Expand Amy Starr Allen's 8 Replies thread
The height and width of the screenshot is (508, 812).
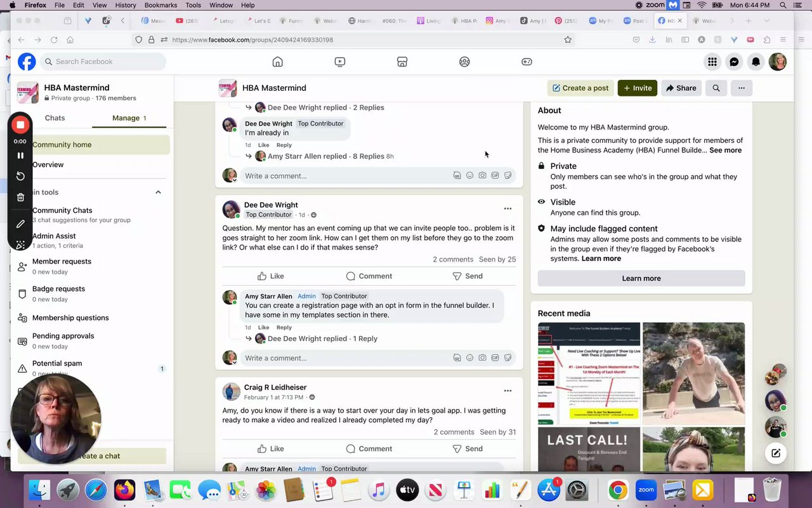pos(325,156)
